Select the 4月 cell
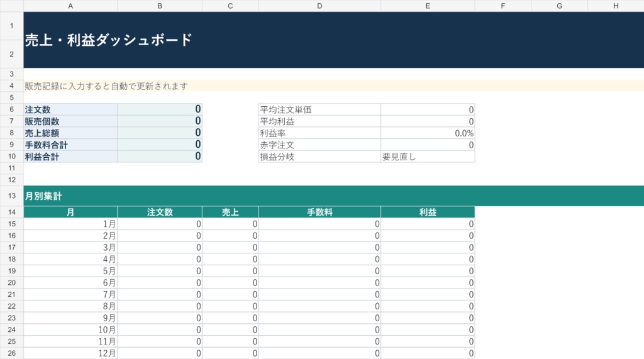Image resolution: width=644 pixels, height=359 pixels. 70,259
